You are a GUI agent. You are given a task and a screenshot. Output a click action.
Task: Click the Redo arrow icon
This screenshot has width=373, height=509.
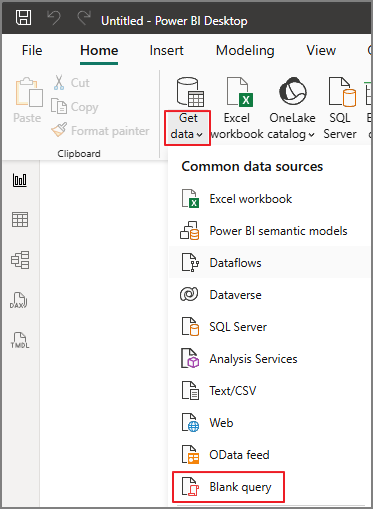84,17
